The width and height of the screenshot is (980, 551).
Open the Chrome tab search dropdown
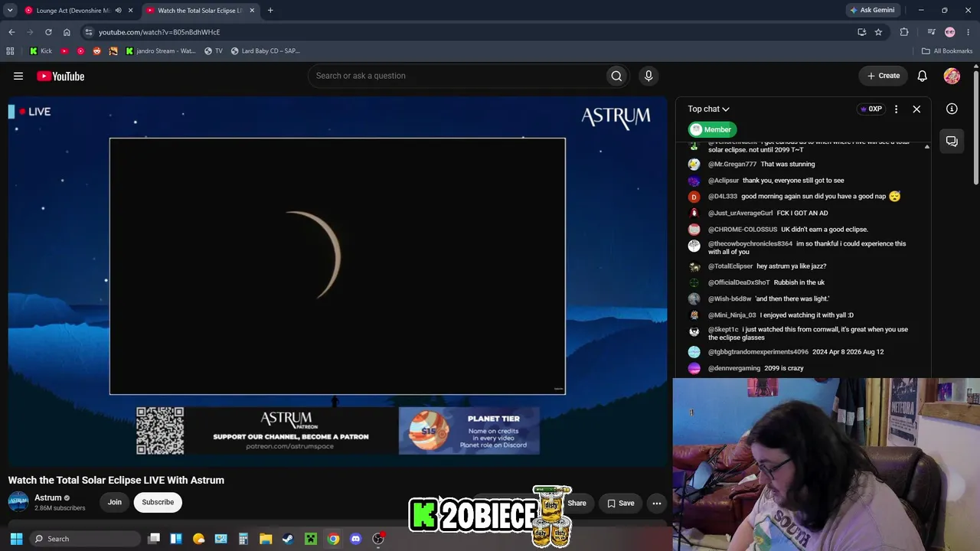click(x=10, y=11)
